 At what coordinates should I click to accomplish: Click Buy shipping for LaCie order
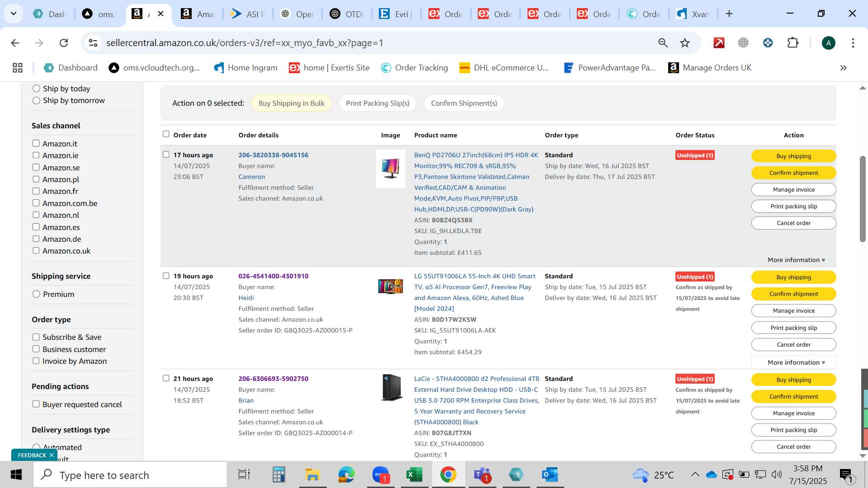click(793, 380)
